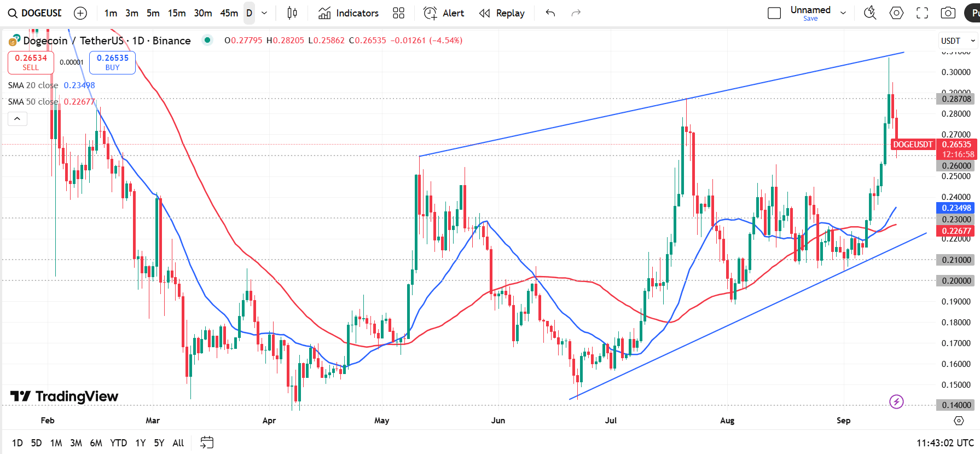Enter fullscreen mode

pos(922,13)
